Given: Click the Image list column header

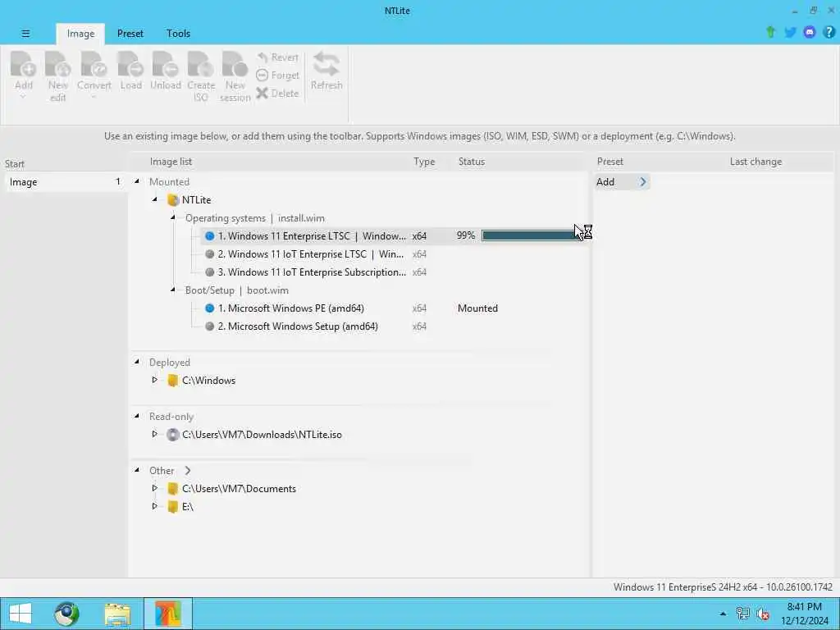Looking at the screenshot, I should [x=171, y=162].
